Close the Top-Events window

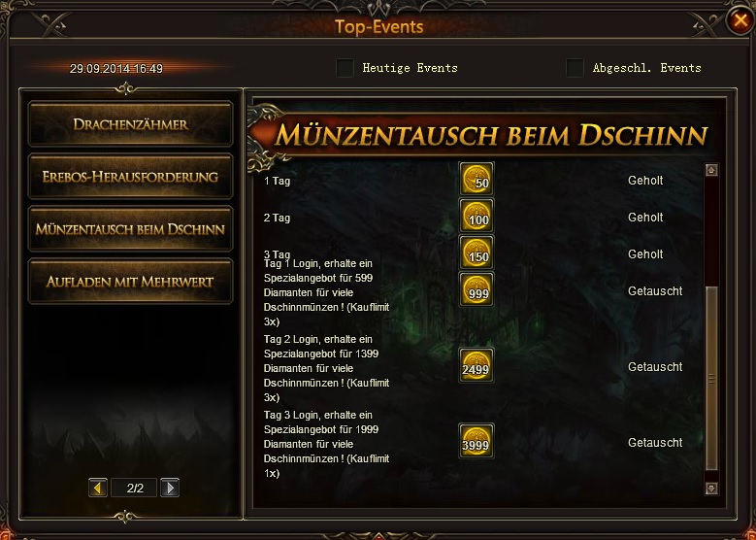point(740,20)
